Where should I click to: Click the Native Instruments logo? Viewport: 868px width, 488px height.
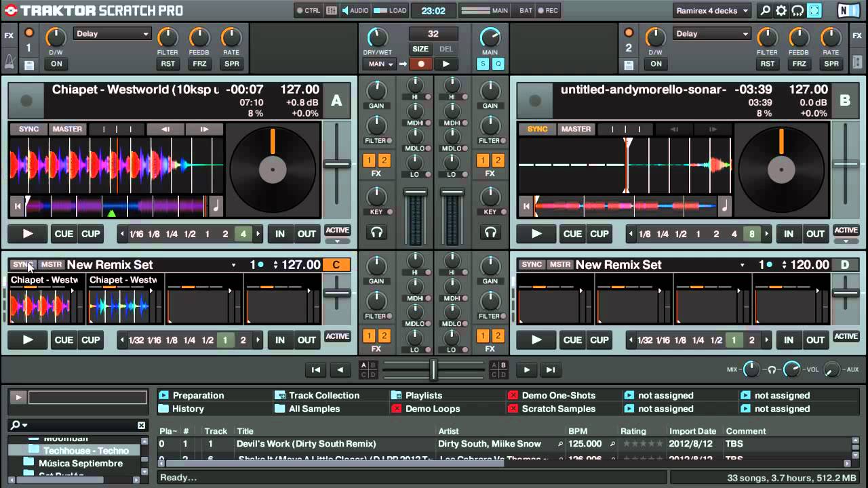(847, 10)
